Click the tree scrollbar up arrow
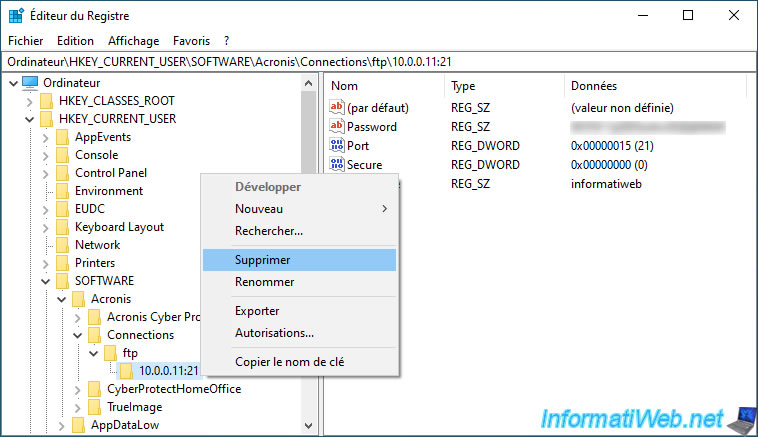Screen dimensions: 758x437 pyautogui.click(x=308, y=84)
